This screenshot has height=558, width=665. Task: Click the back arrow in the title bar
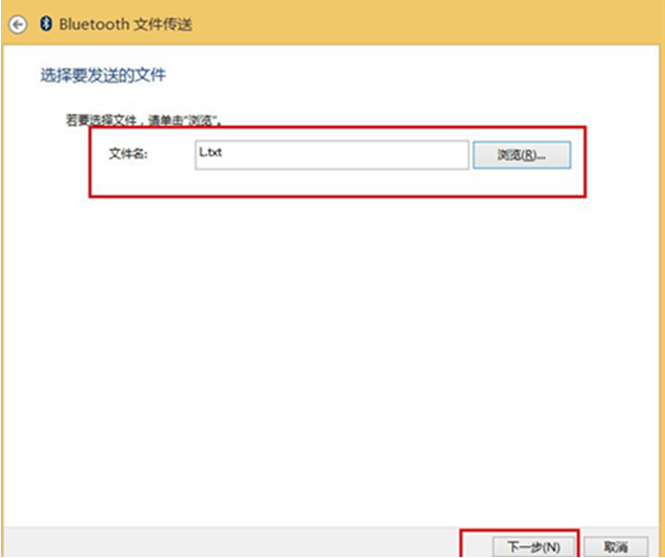coord(17,24)
